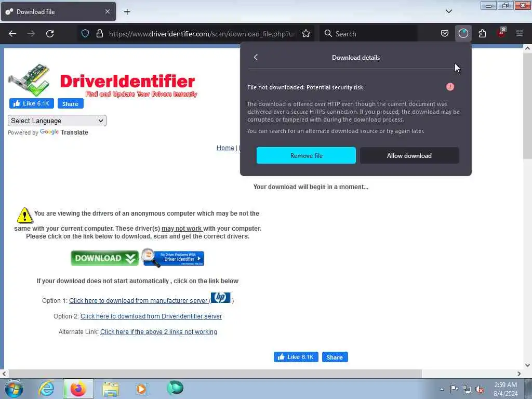Click 'Your download will begin in a moment...' text

311,187
